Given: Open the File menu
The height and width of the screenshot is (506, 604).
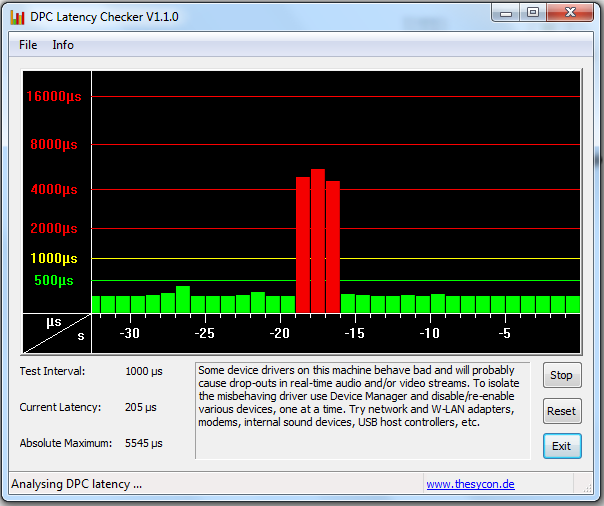Looking at the screenshot, I should [28, 45].
